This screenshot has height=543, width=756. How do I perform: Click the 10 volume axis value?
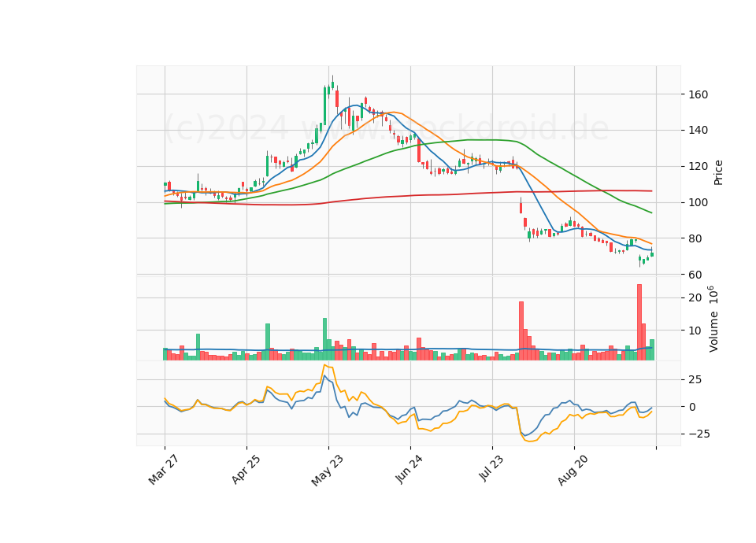pyautogui.click(x=695, y=331)
